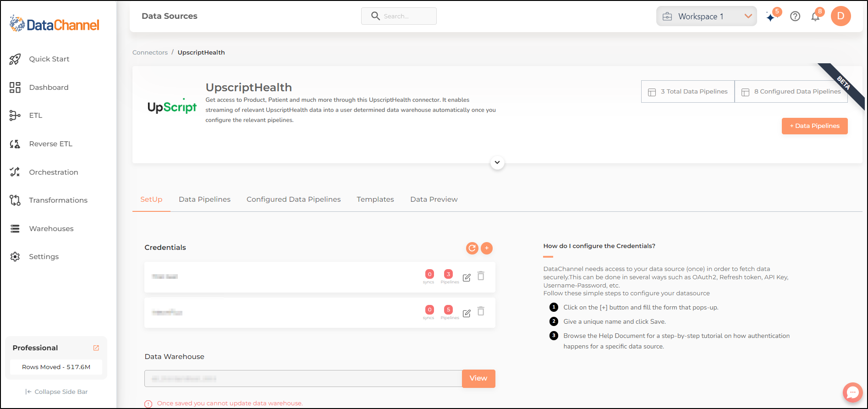
Task: Go back to Connectors breadcrumb
Action: coord(150,53)
